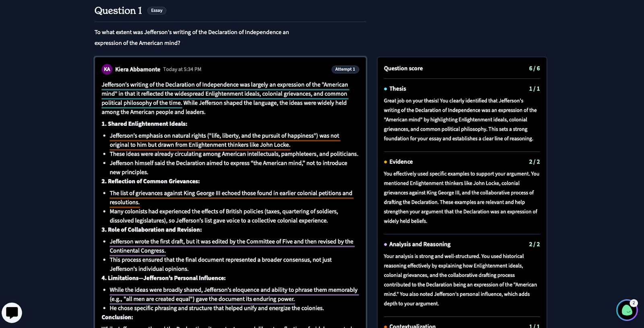Click the underlined sentence about Jefferson's eloquence
The height and width of the screenshot is (328, 644).
pyautogui.click(x=233, y=294)
